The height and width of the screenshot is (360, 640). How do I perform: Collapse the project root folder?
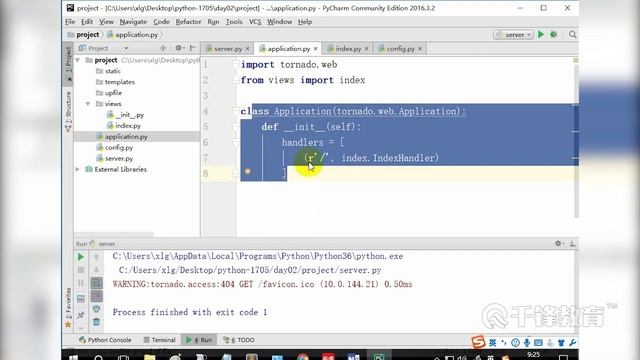(78, 60)
